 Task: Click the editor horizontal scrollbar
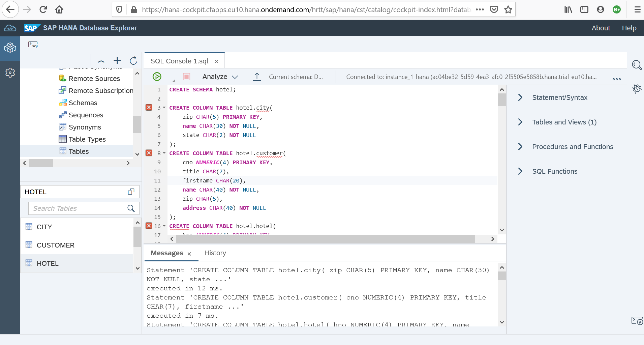pos(326,239)
